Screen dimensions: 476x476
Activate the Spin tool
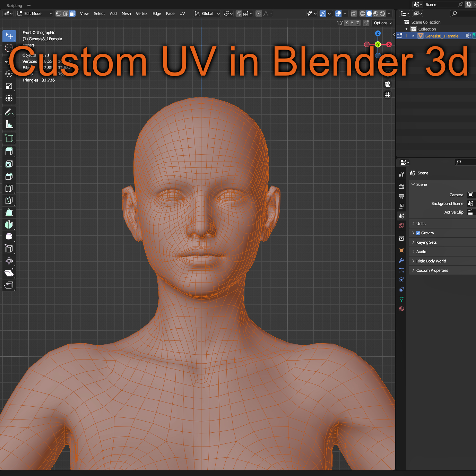pyautogui.click(x=9, y=225)
